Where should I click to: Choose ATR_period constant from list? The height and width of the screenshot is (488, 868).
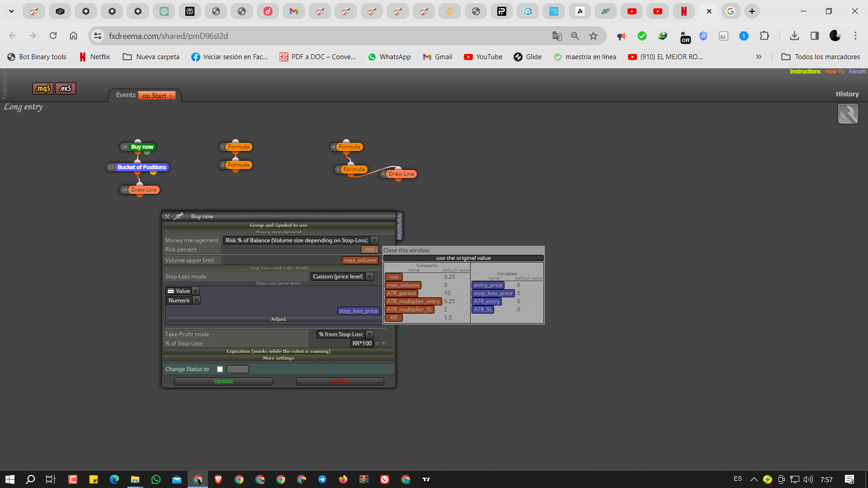click(x=401, y=293)
